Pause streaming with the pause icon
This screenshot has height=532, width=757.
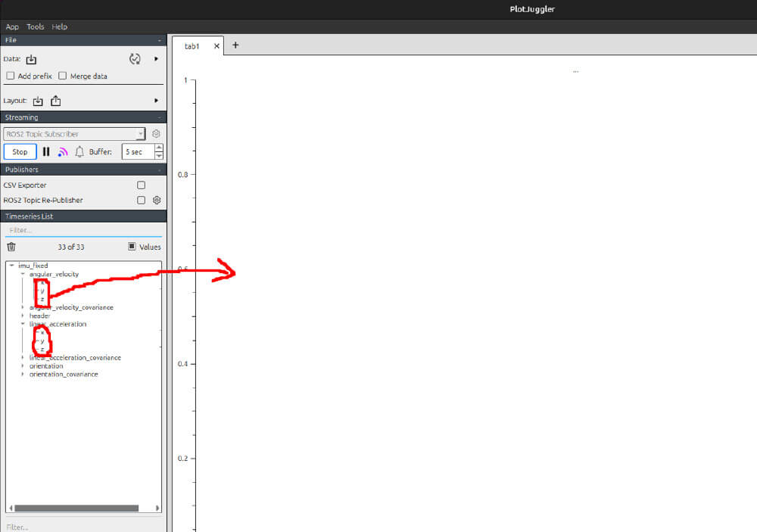click(x=46, y=152)
